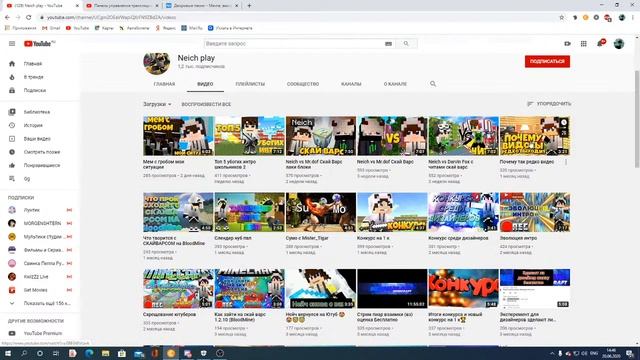
Task: Click the taskbar search icon
Action: pos(24,353)
